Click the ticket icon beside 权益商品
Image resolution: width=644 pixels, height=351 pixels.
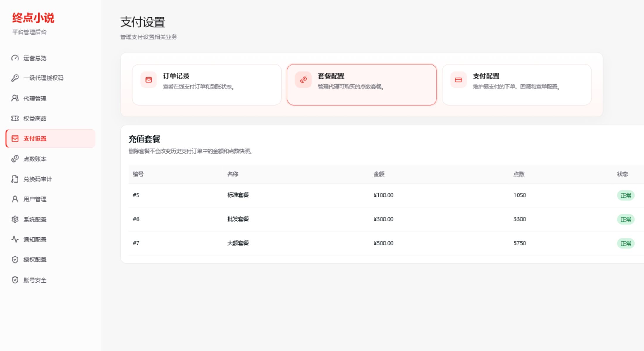15,118
